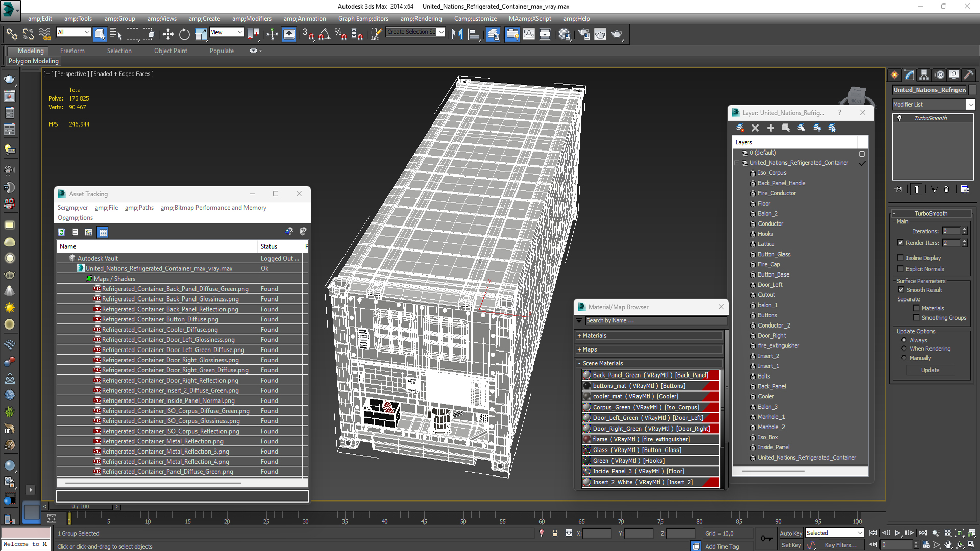The width and height of the screenshot is (980, 551).
Task: Click the TurboSmooth Update button
Action: [930, 370]
